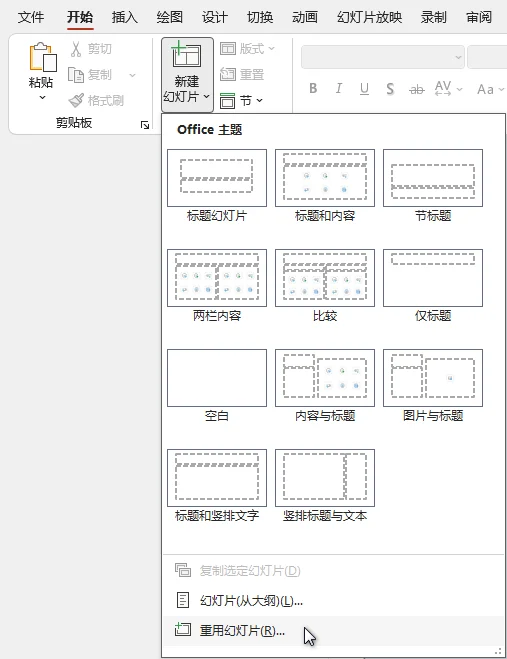
Task: Choose Reuse Slides (重用幻灯片) label
Action: (x=242, y=630)
